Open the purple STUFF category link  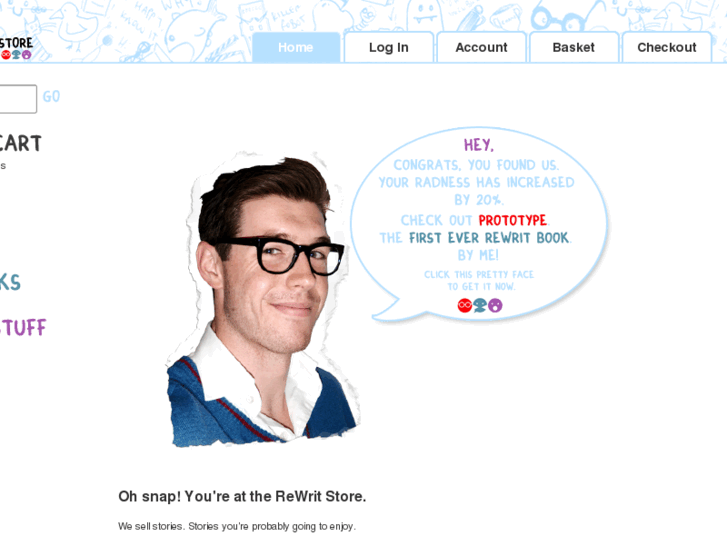pos(23,327)
